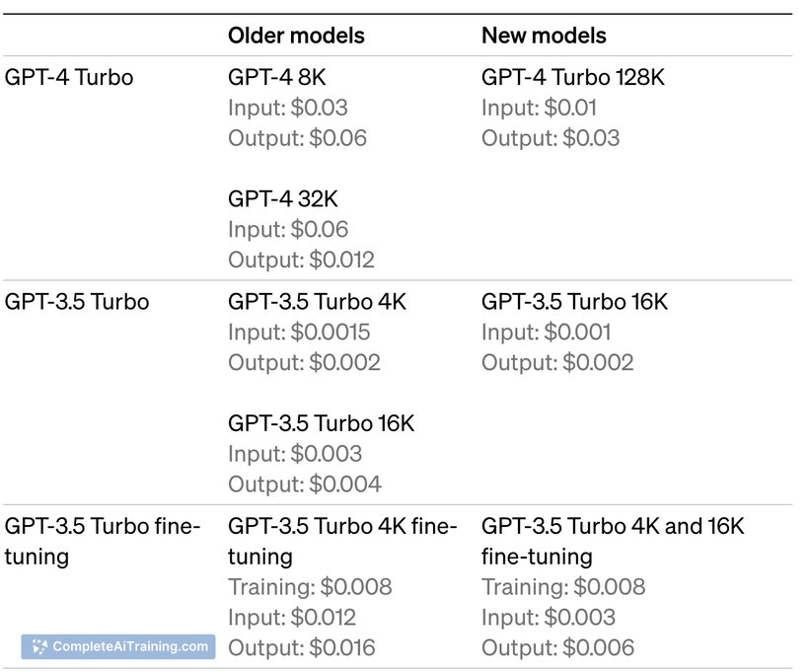Image resolution: width=809 pixels, height=672 pixels.
Task: Select the "GPT-4 Turbo 128K" model name
Action: (x=572, y=77)
